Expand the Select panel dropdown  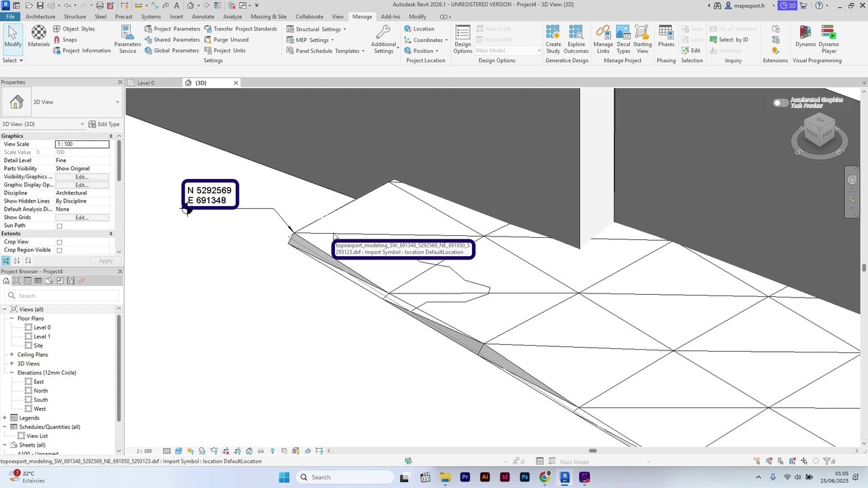pyautogui.click(x=13, y=60)
